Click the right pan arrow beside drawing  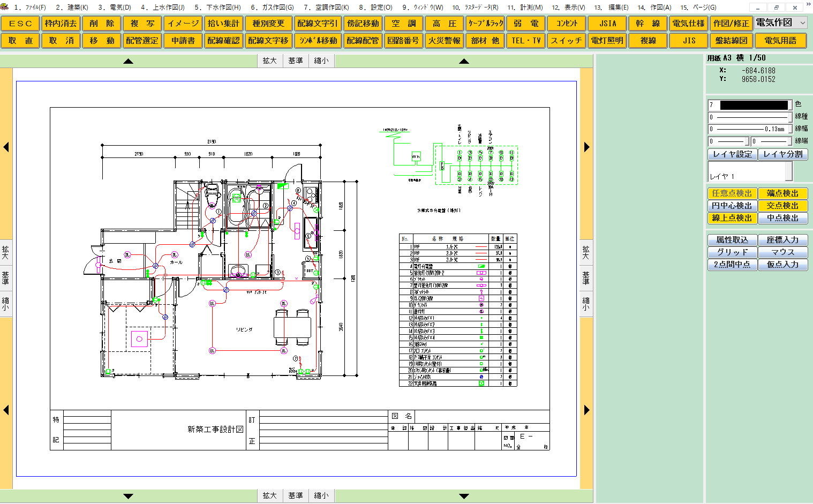587,147
